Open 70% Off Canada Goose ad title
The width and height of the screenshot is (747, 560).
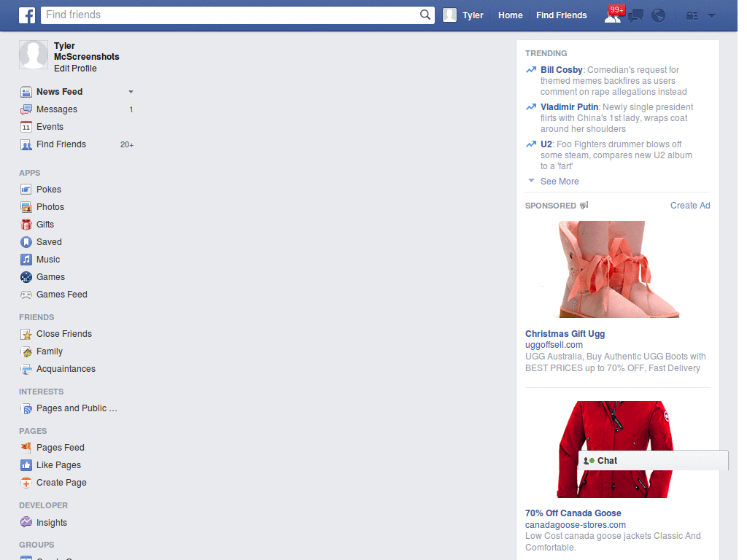click(573, 513)
